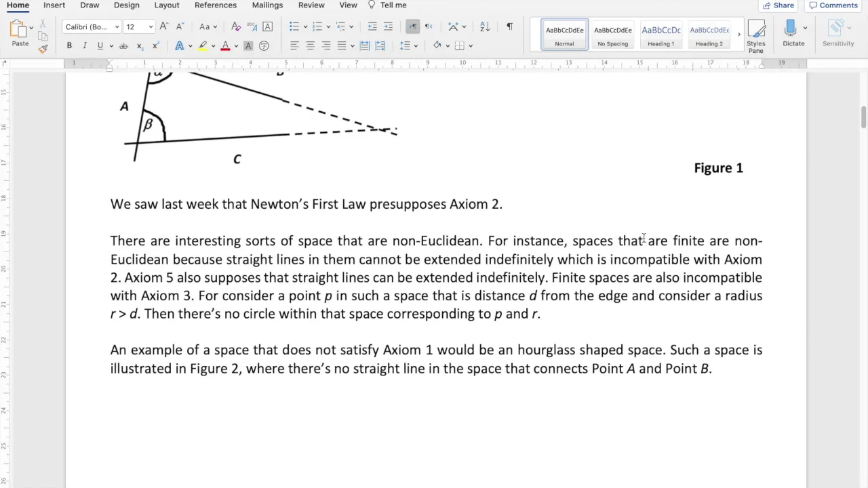
Task: Open the Mailings tab
Action: pyautogui.click(x=267, y=5)
